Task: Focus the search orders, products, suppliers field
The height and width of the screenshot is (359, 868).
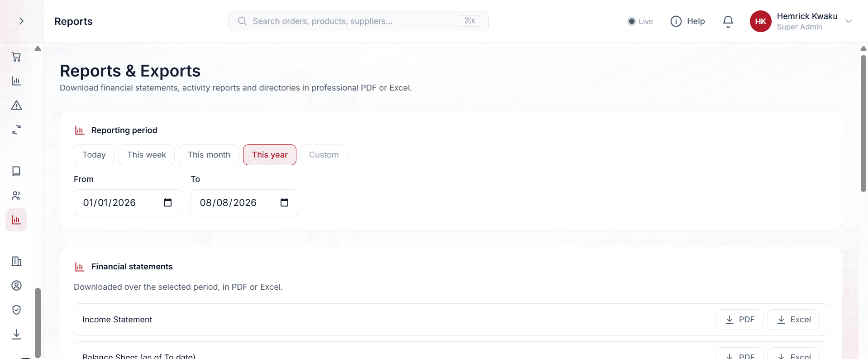Action: pyautogui.click(x=358, y=21)
